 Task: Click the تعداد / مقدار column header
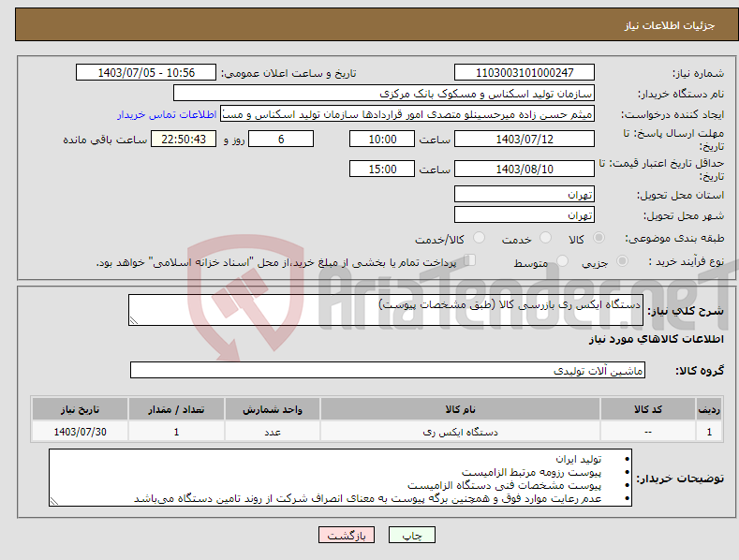tap(176, 409)
